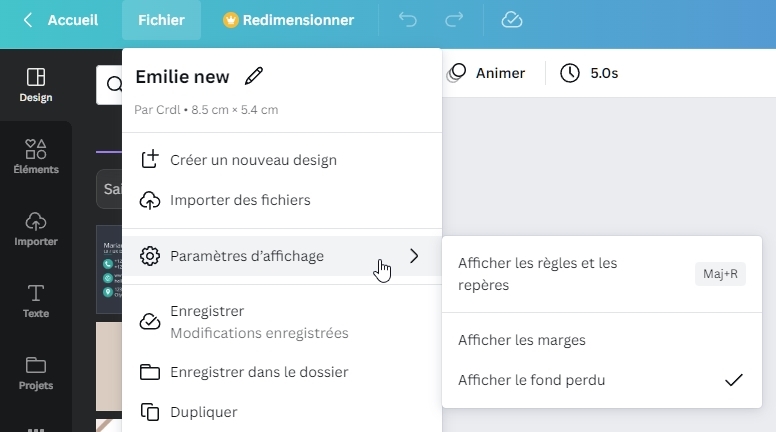Click the redo arrow icon

[454, 20]
